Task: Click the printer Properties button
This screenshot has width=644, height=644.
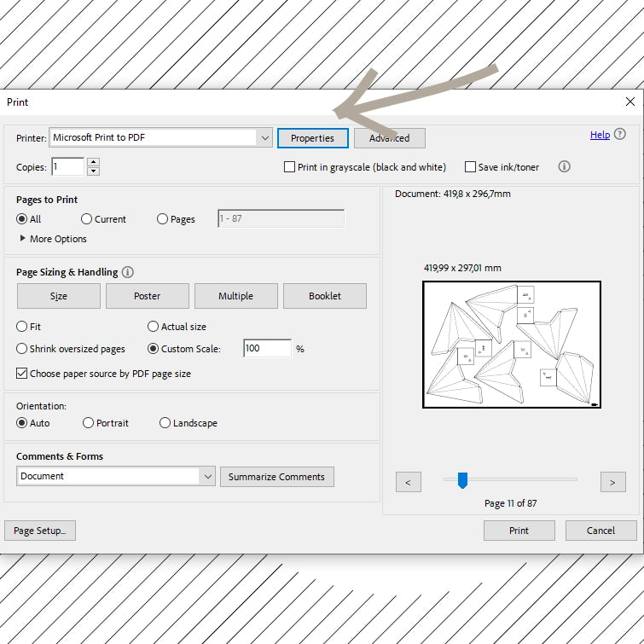Action: [312, 138]
